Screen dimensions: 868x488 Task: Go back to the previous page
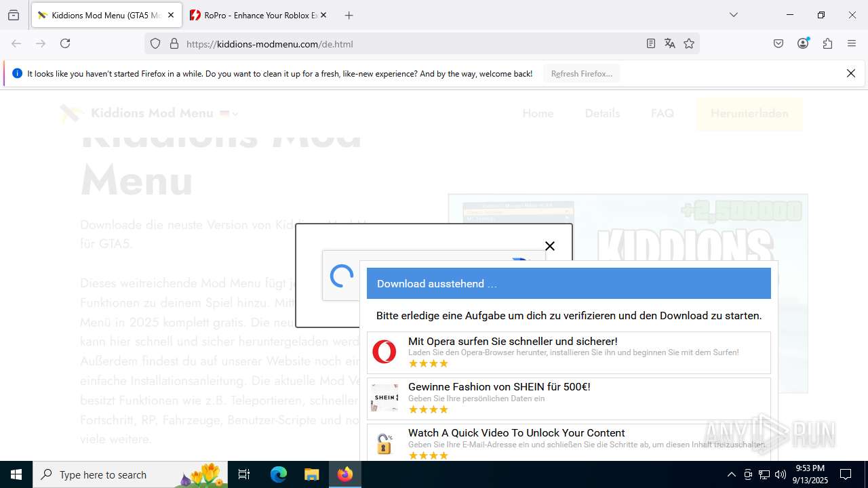(16, 43)
